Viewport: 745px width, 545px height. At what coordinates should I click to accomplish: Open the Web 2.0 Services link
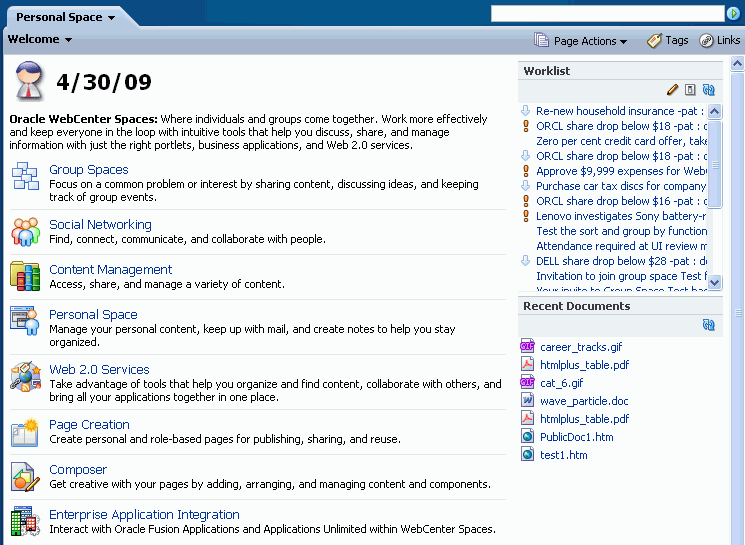(x=99, y=369)
